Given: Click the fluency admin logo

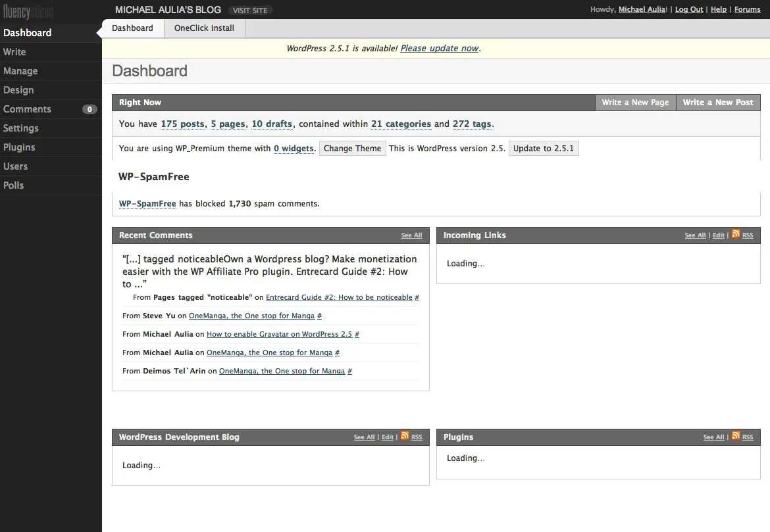Looking at the screenshot, I should (28, 11).
